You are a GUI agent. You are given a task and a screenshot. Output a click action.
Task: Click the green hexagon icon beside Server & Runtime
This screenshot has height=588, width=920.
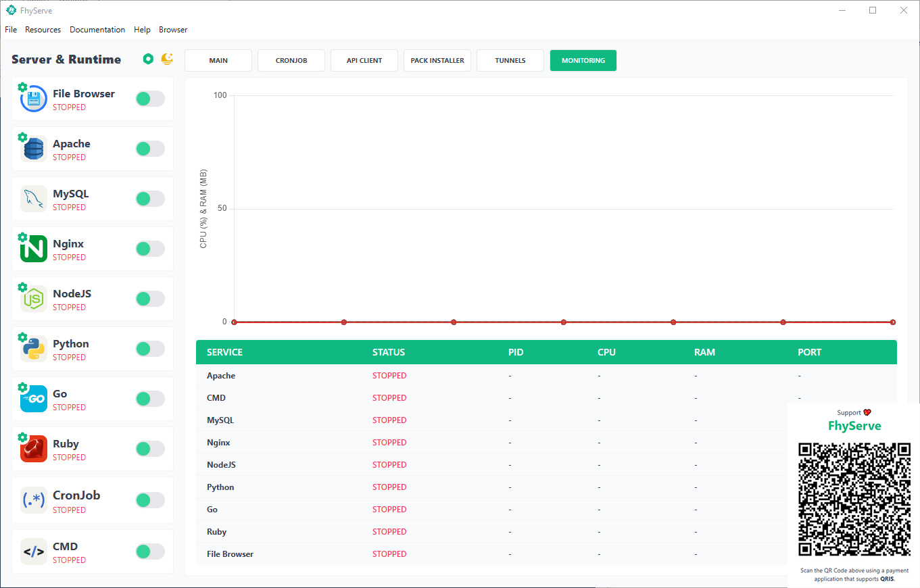[148, 59]
